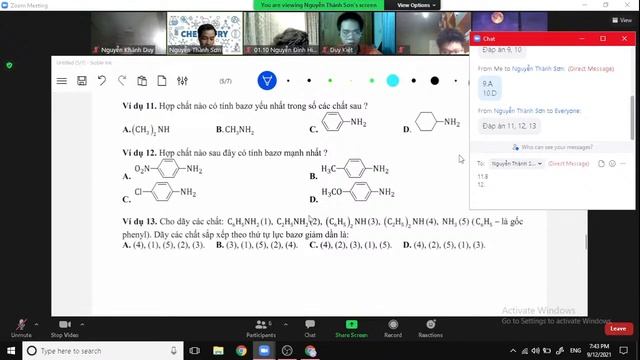This screenshot has width=640, height=360.
Task: Click the green encryption shield icon
Action: pos(9,65)
